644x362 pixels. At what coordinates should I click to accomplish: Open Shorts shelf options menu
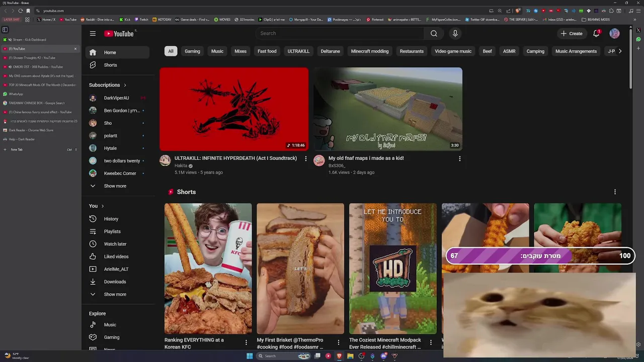(615, 192)
